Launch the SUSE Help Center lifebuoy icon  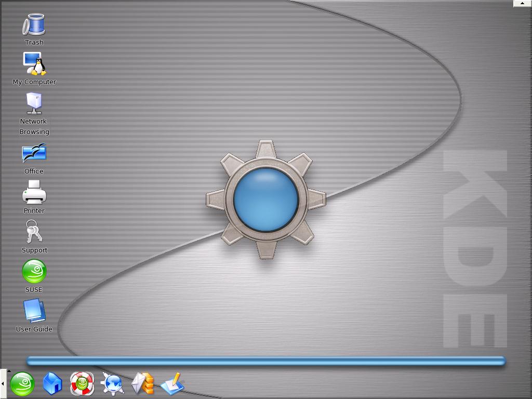[82, 384]
